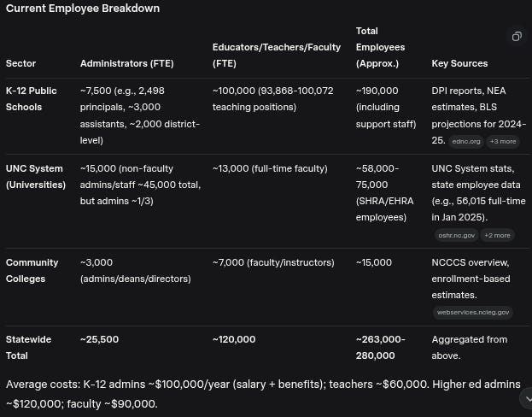This screenshot has width=532, height=417.
Task: Select the Statewide Total row label
Action: click(x=28, y=348)
